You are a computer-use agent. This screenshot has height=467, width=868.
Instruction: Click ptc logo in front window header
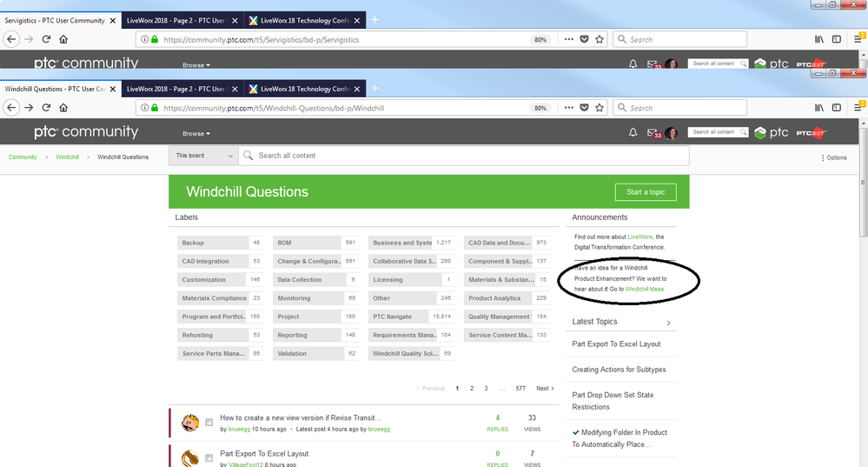point(772,132)
